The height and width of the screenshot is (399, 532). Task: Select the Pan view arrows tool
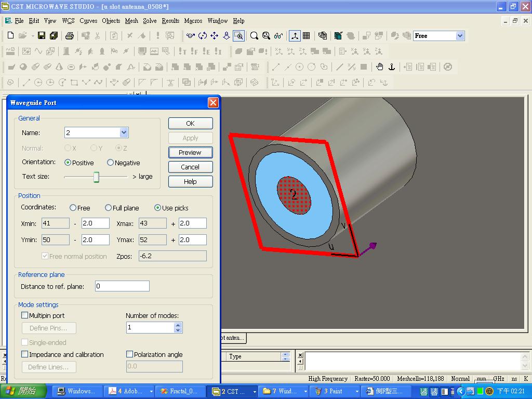215,36
